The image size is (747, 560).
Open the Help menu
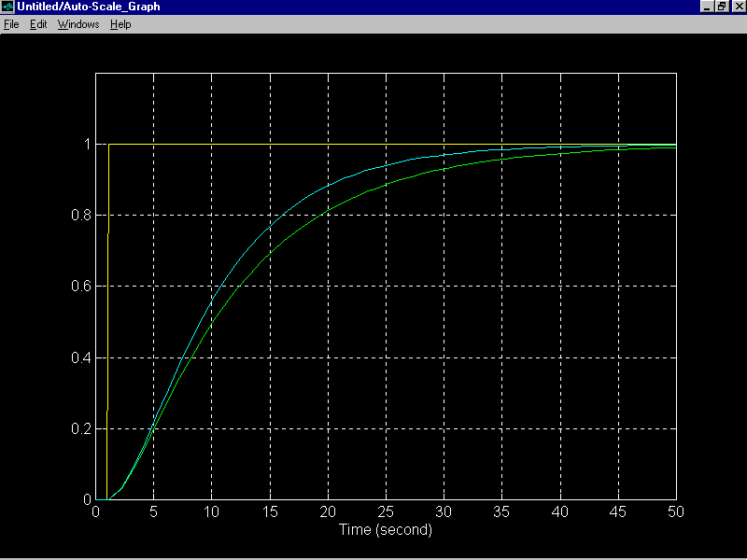[120, 24]
